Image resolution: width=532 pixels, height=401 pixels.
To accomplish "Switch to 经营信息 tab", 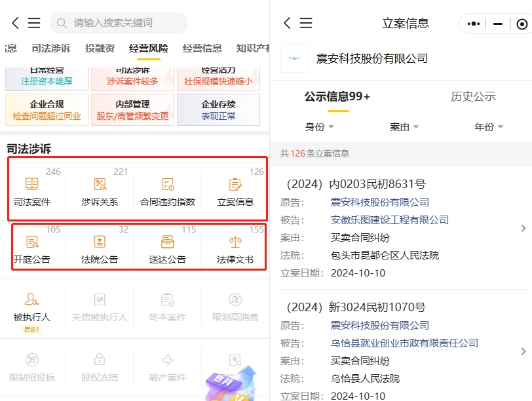I will (202, 48).
